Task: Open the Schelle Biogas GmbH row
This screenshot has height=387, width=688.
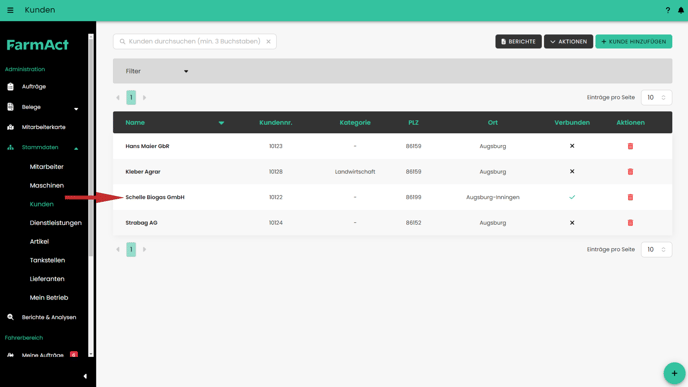Action: coord(392,197)
